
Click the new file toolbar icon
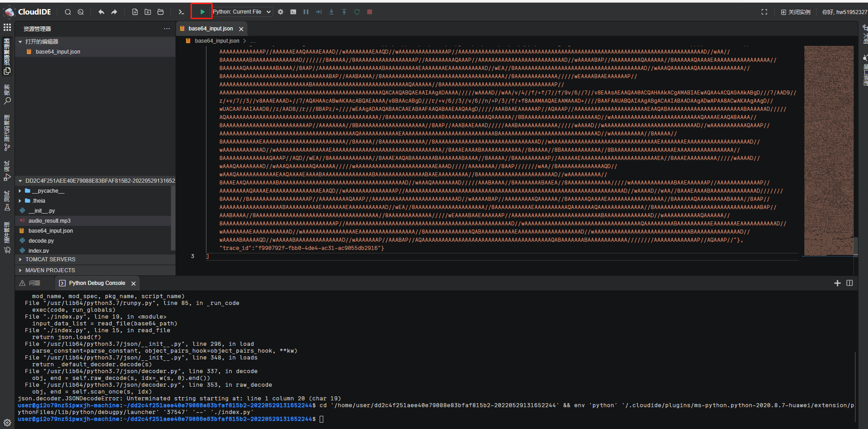[x=135, y=12]
